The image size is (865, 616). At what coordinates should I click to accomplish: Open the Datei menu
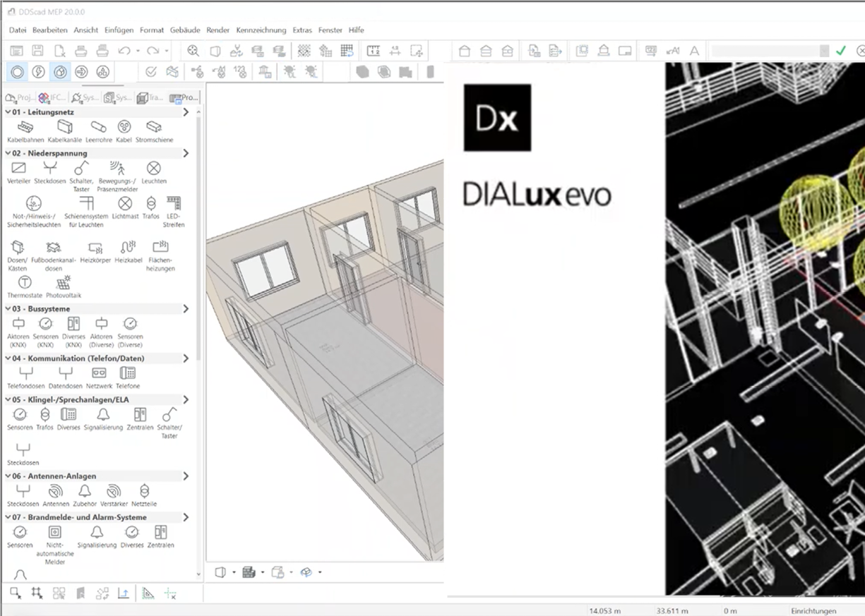[x=18, y=30]
